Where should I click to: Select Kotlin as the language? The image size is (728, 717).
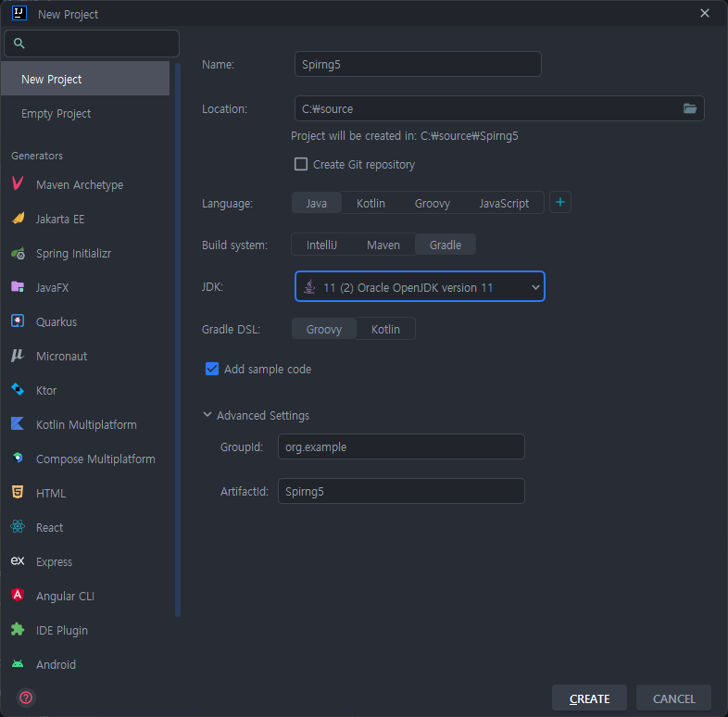(x=370, y=203)
